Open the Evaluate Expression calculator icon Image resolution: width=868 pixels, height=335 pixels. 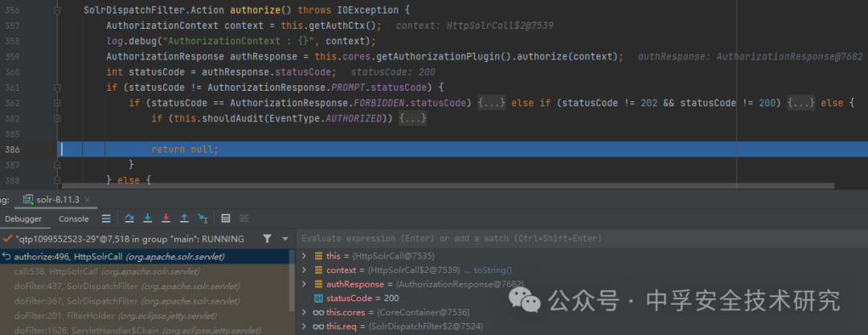click(225, 219)
